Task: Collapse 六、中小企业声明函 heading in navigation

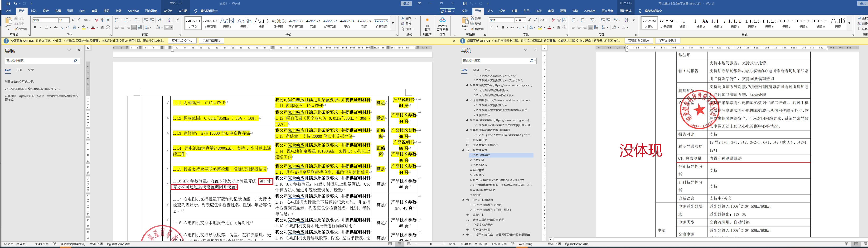Action: tap(463, 200)
